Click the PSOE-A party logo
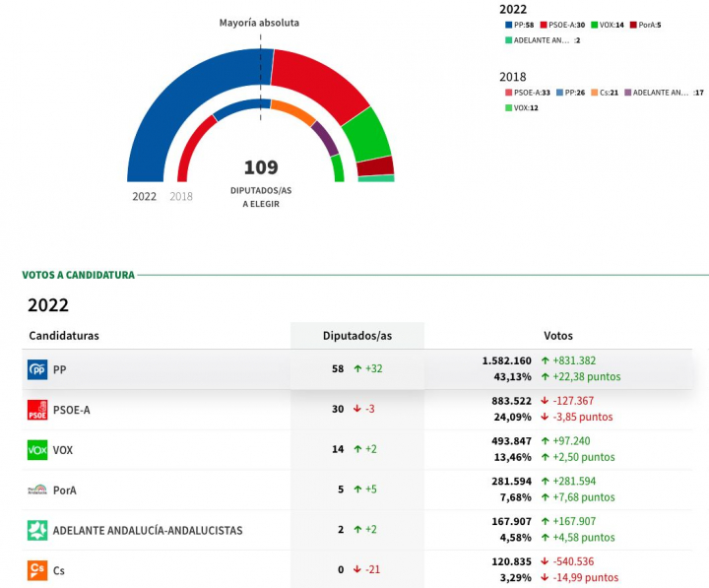Viewport: 709px width, 588px height. pyautogui.click(x=37, y=410)
